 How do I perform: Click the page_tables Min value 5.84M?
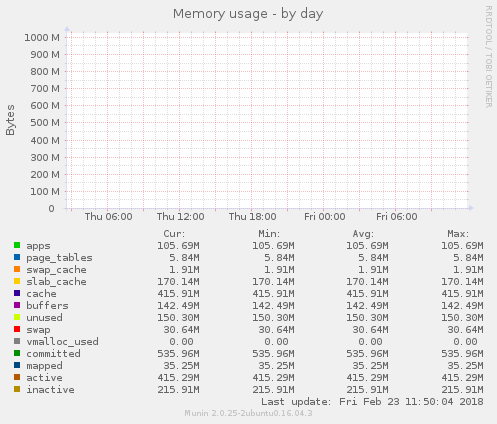click(279, 258)
